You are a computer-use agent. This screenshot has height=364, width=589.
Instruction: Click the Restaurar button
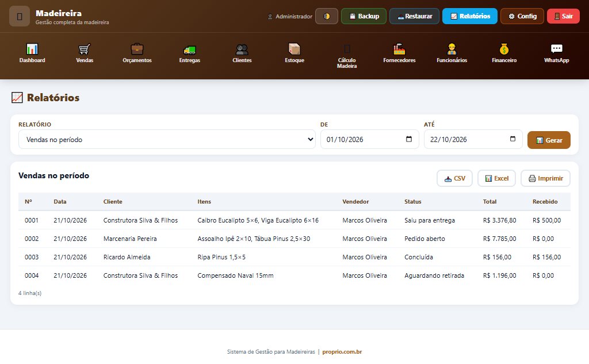414,16
